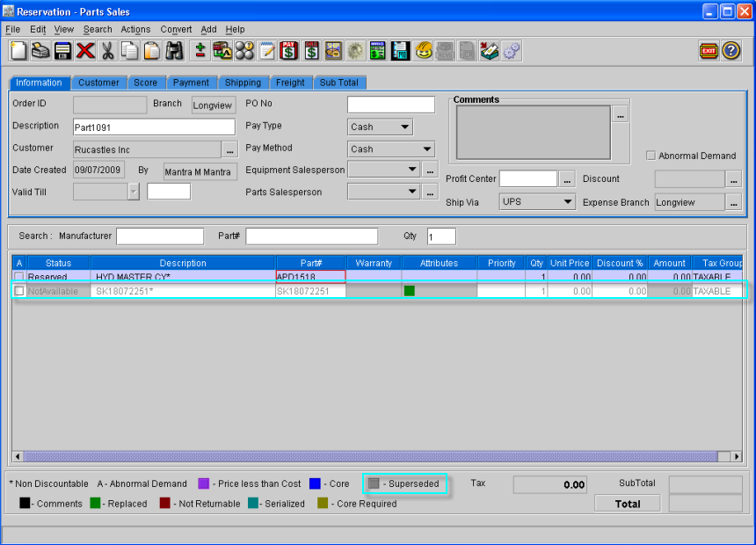The width and height of the screenshot is (756, 545).
Task: Click the greyed double gears icon
Action: pos(512,51)
